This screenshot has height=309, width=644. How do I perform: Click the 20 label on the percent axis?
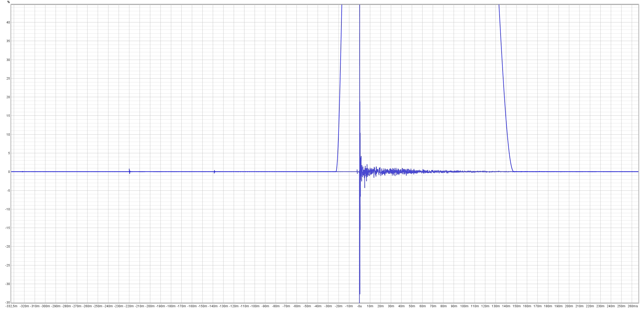click(8, 97)
